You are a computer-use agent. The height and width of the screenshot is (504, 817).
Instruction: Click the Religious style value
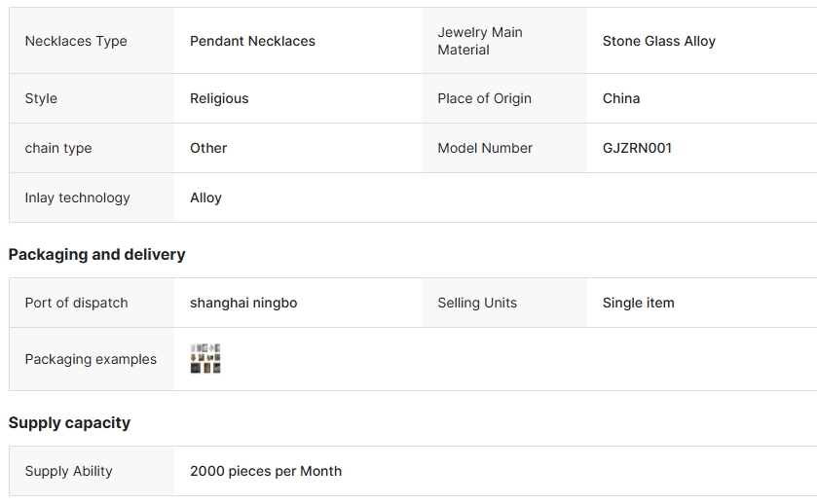coord(219,98)
